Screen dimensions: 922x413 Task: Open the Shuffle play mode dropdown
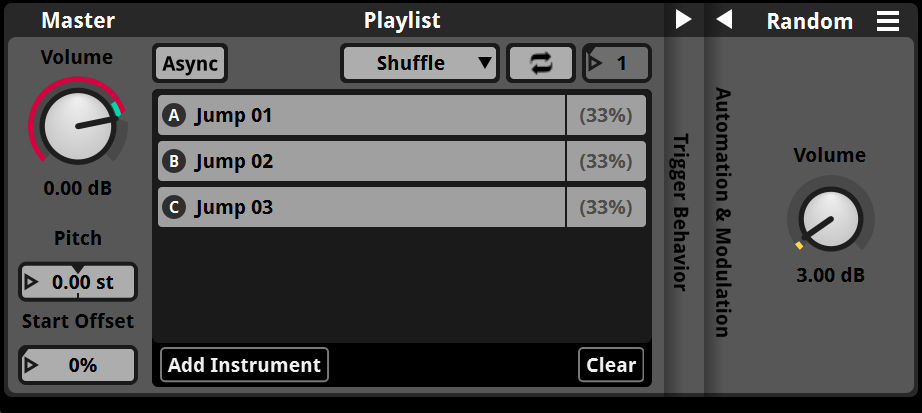click(420, 63)
